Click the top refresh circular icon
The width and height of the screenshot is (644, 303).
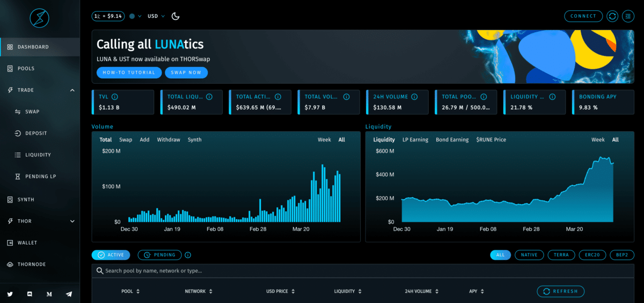point(612,16)
